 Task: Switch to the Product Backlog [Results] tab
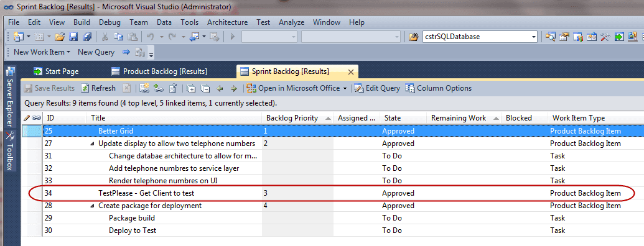(x=159, y=71)
